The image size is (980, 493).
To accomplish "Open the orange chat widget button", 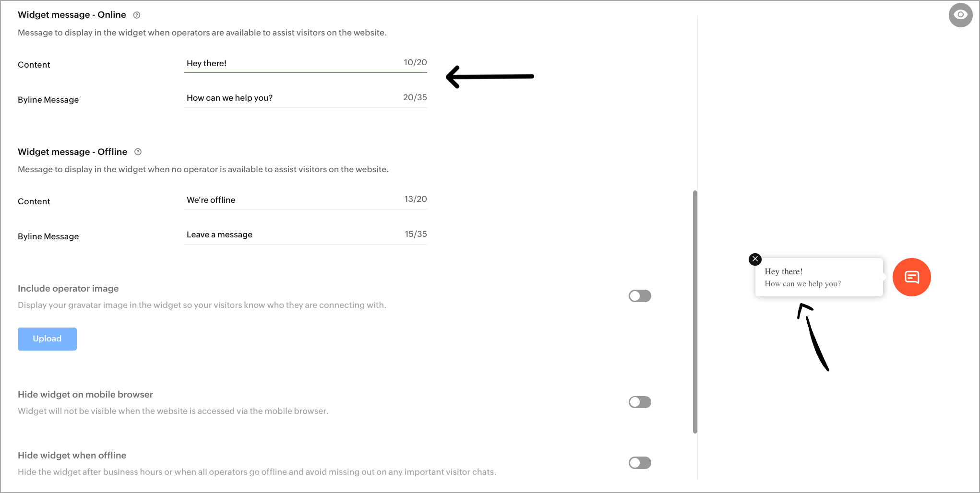I will tap(911, 277).
